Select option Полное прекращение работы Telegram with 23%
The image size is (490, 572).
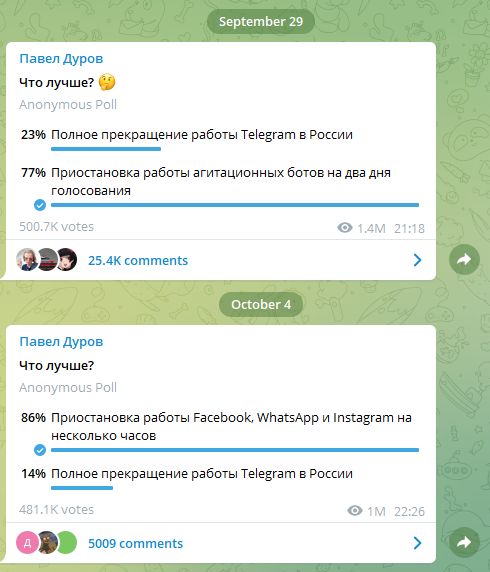pyautogui.click(x=201, y=135)
